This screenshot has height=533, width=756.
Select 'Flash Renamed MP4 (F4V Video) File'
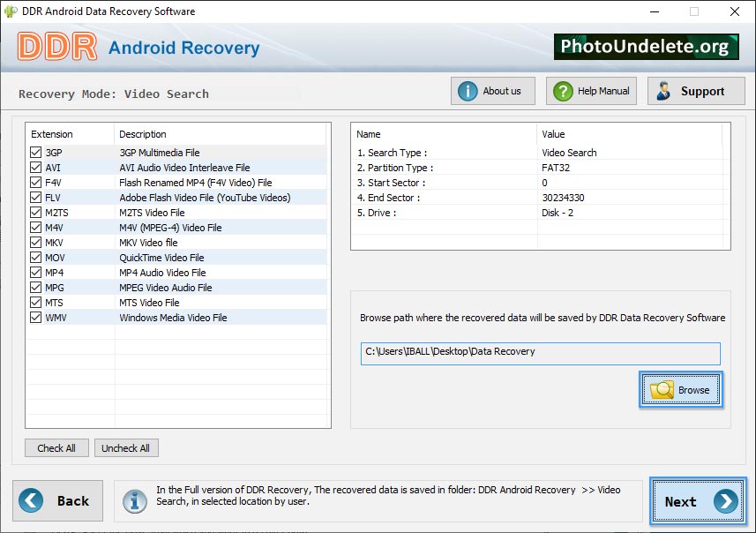[196, 183]
